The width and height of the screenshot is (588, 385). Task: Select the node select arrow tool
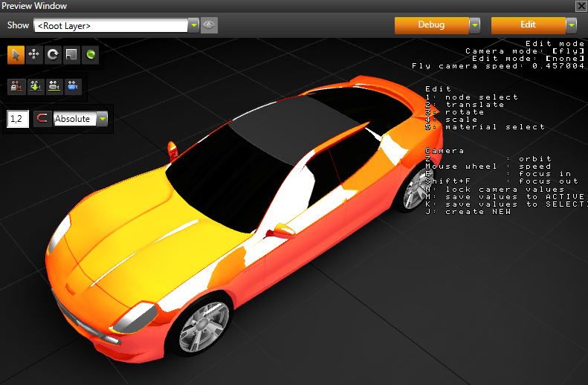(16, 54)
